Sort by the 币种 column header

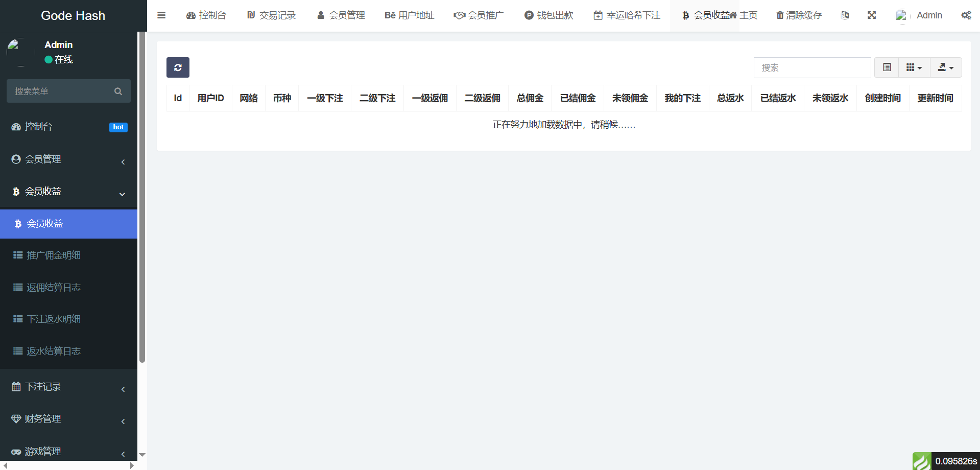click(x=282, y=98)
